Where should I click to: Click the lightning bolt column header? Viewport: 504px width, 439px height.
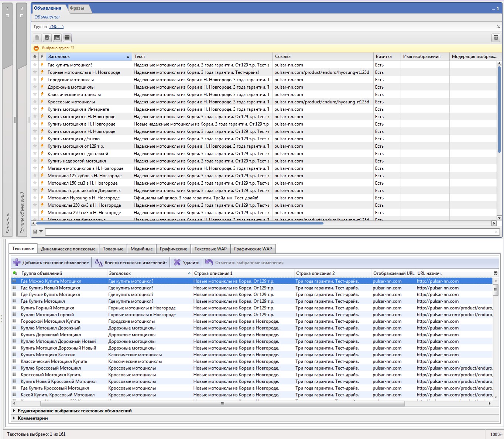click(x=42, y=56)
